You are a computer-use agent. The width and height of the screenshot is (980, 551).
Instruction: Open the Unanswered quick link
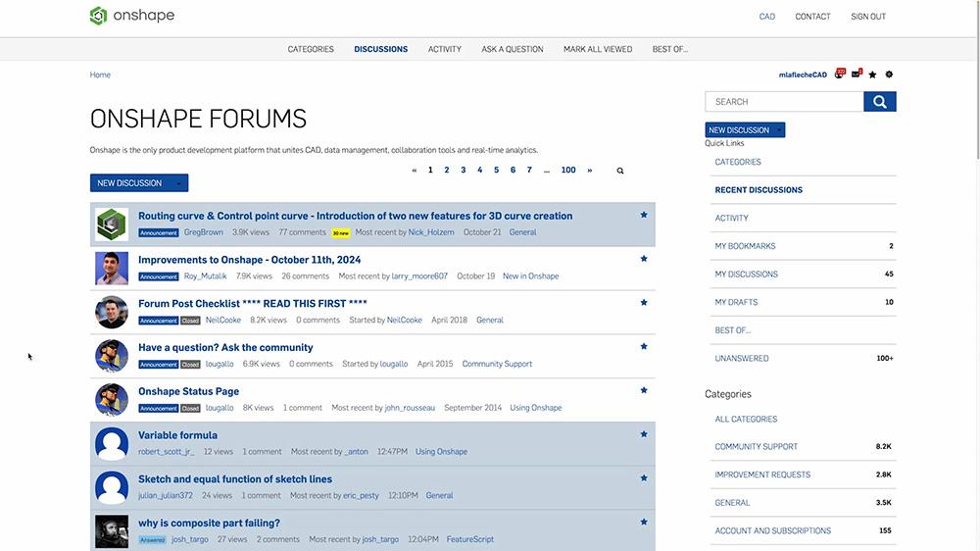click(x=742, y=359)
